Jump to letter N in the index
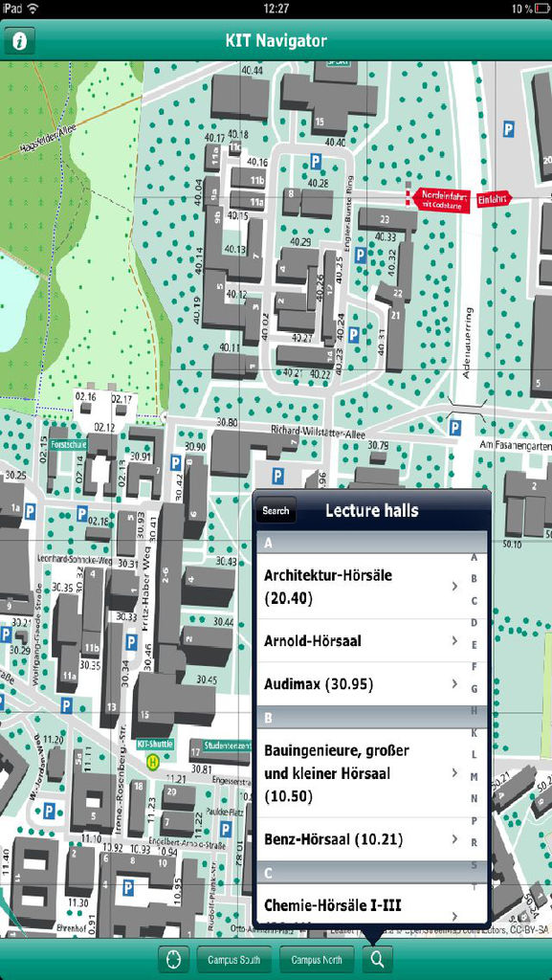 (475, 798)
